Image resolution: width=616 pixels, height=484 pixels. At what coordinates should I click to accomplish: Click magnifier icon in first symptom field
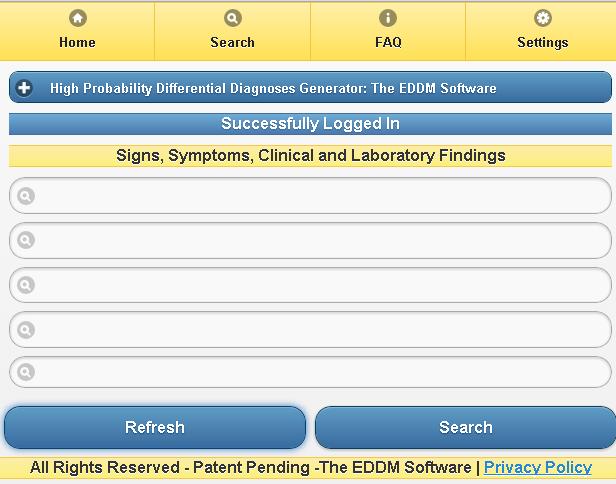coord(26,196)
